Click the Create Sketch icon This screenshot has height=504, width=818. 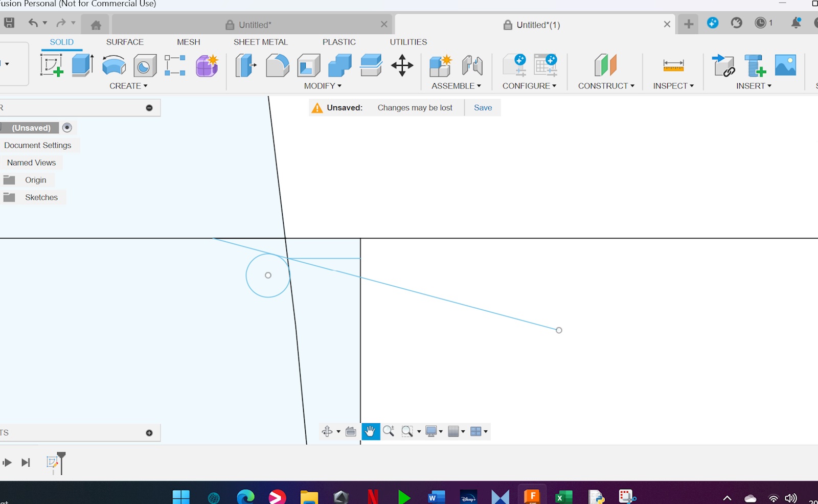click(52, 65)
